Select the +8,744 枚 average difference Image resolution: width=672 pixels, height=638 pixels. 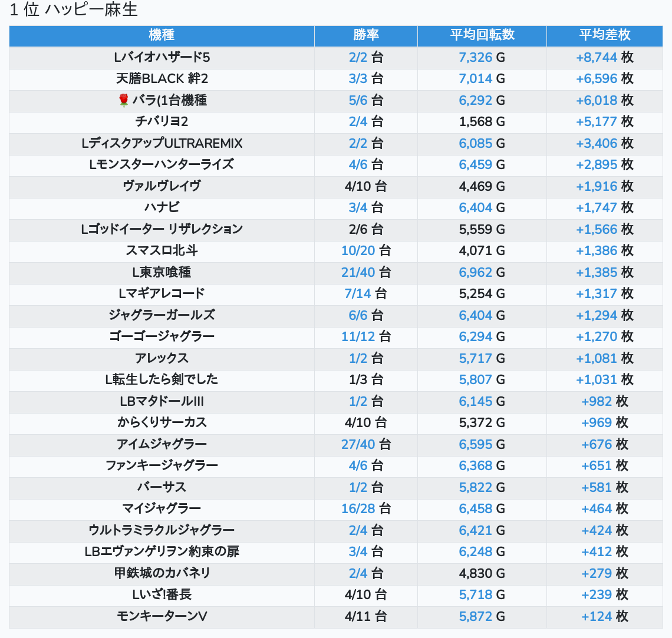coord(605,57)
